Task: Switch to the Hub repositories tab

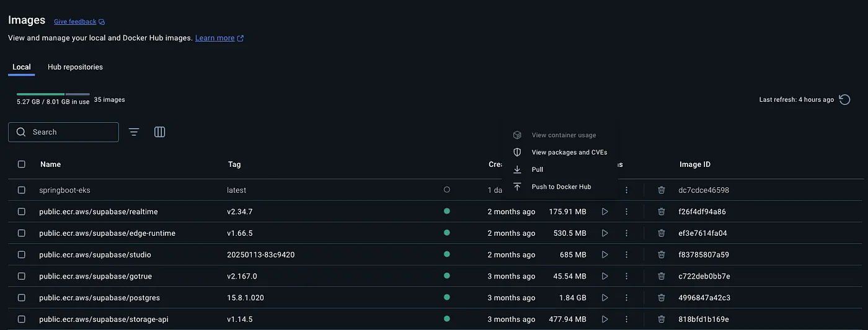Action: click(x=75, y=67)
